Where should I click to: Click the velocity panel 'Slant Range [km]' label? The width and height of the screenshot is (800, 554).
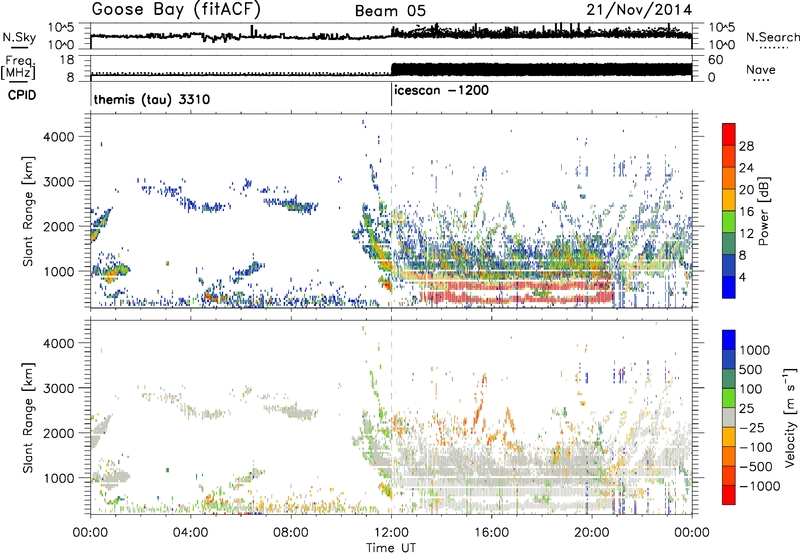[29, 417]
